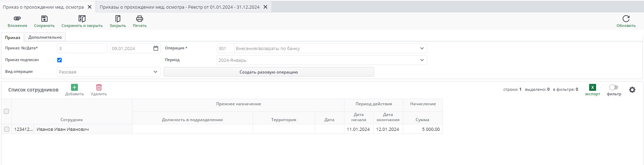
Task: Click the Удалить trash icon
Action: click(99, 88)
